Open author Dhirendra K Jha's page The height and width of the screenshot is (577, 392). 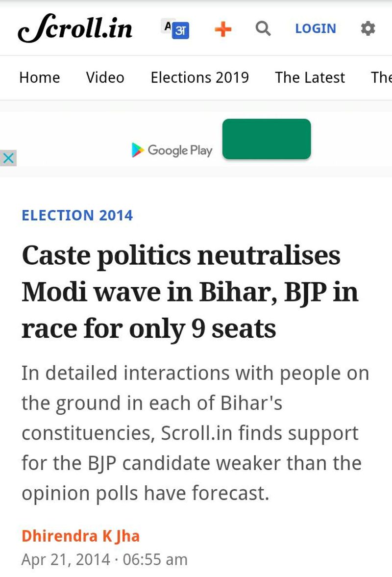pyautogui.click(x=81, y=536)
